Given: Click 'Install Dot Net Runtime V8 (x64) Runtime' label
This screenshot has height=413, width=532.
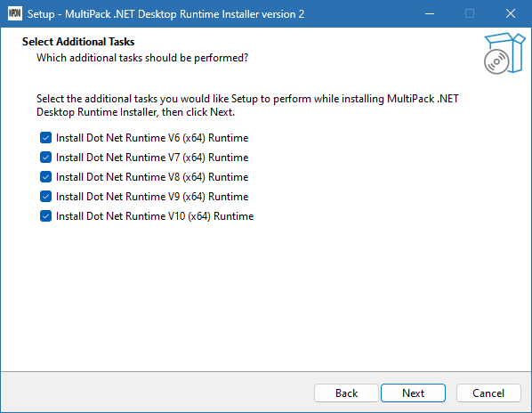Looking at the screenshot, I should (x=152, y=177).
